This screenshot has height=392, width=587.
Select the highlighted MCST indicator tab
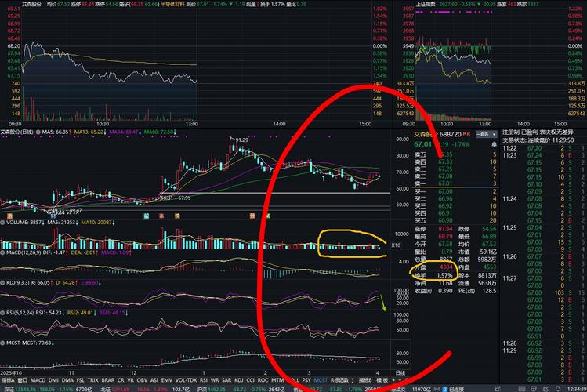click(x=321, y=380)
